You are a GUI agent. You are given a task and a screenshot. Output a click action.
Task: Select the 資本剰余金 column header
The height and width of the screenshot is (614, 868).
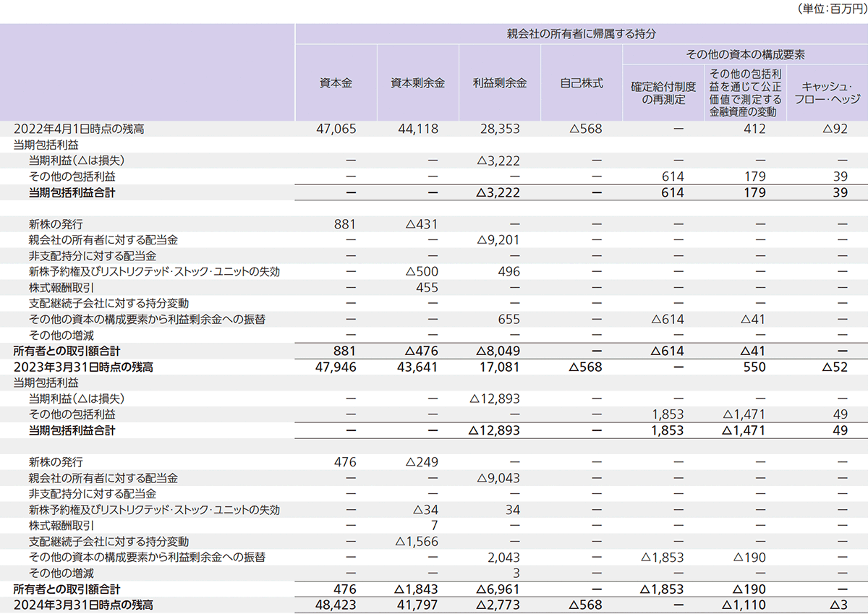pos(417,83)
